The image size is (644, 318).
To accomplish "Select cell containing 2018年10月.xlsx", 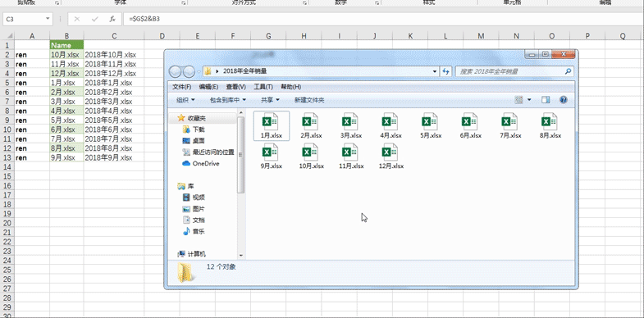I will 114,55.
